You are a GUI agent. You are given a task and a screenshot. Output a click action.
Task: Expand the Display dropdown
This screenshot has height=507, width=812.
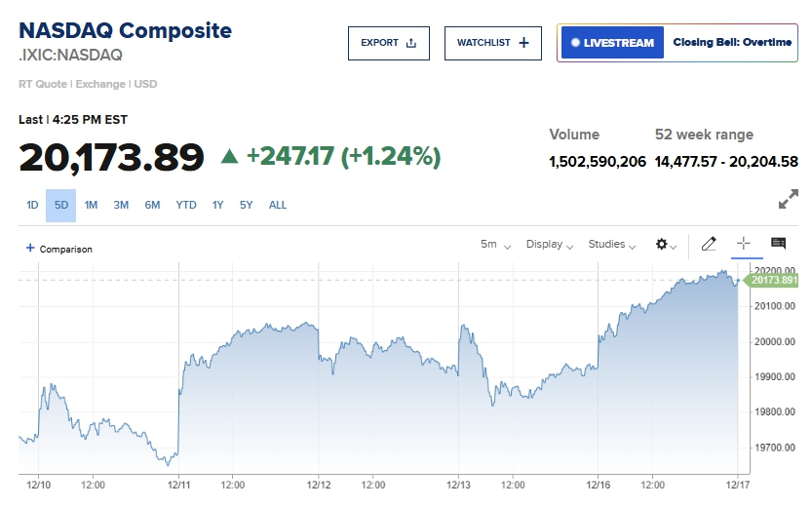(x=550, y=245)
